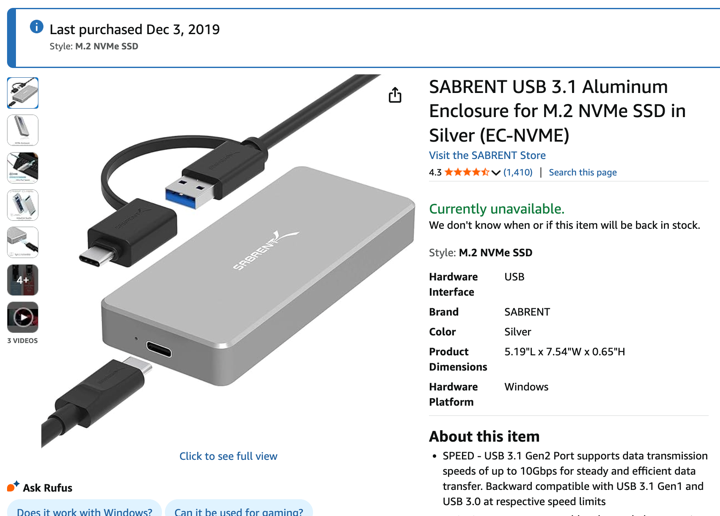Click the Ask Rufus label
This screenshot has height=516, width=720.
tap(47, 488)
